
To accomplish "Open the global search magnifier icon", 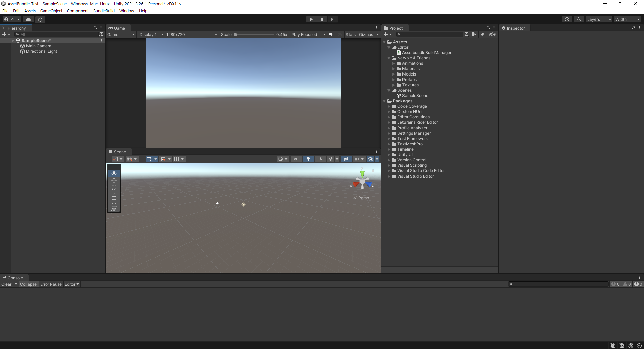I will click(579, 19).
